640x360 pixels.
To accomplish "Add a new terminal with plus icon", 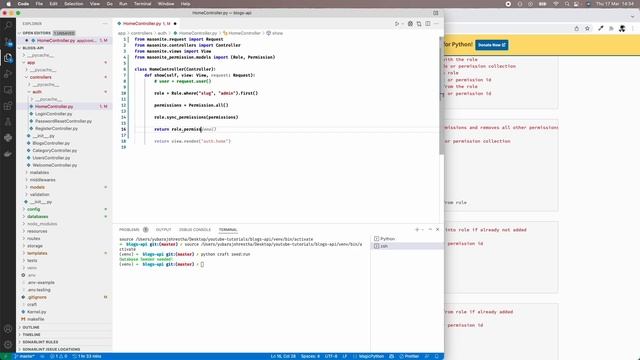I will coord(417,230).
